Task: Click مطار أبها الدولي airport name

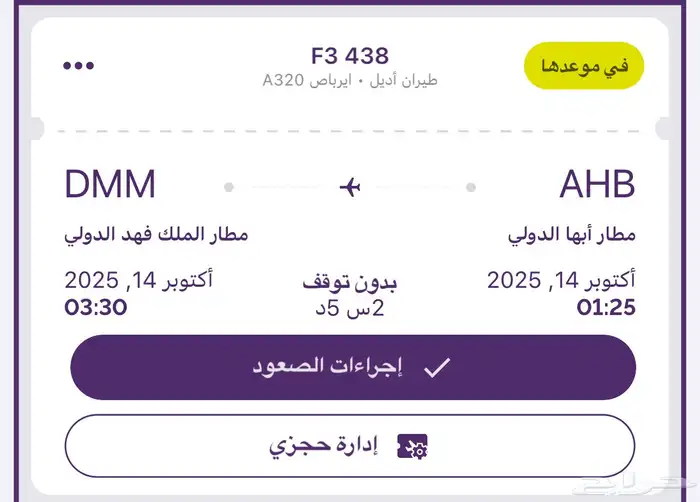Action: [571, 236]
